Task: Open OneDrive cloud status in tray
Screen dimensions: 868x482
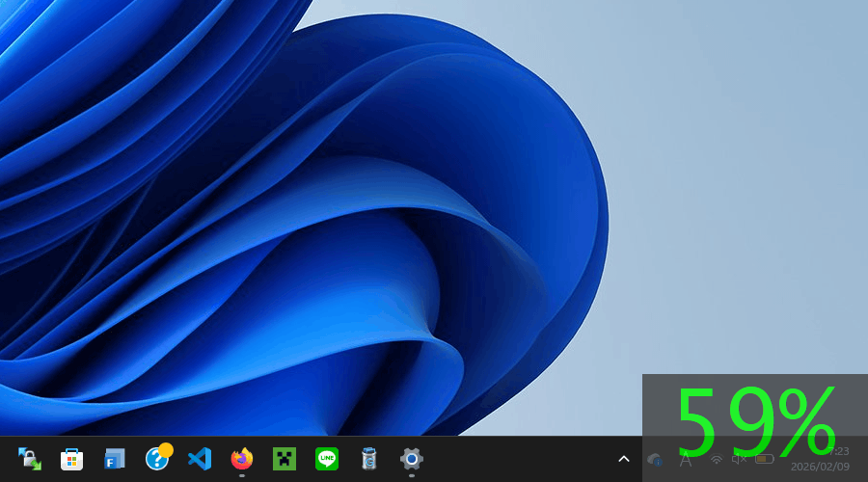Action: (x=655, y=459)
